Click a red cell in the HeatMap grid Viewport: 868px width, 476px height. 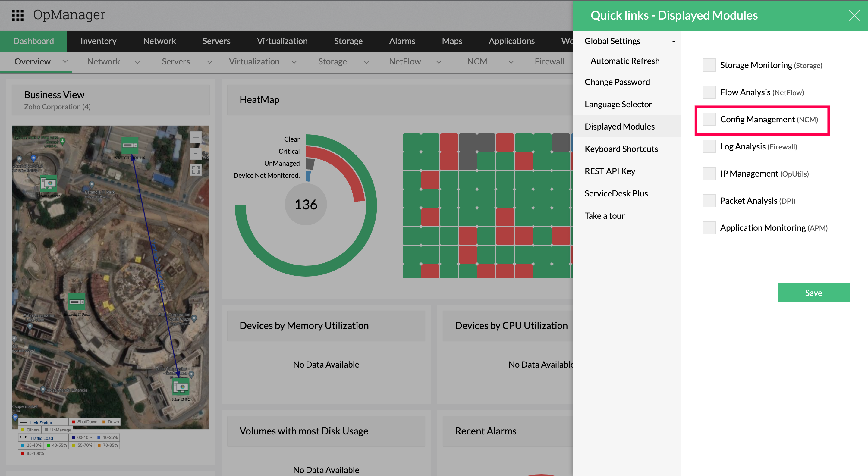pos(448,142)
